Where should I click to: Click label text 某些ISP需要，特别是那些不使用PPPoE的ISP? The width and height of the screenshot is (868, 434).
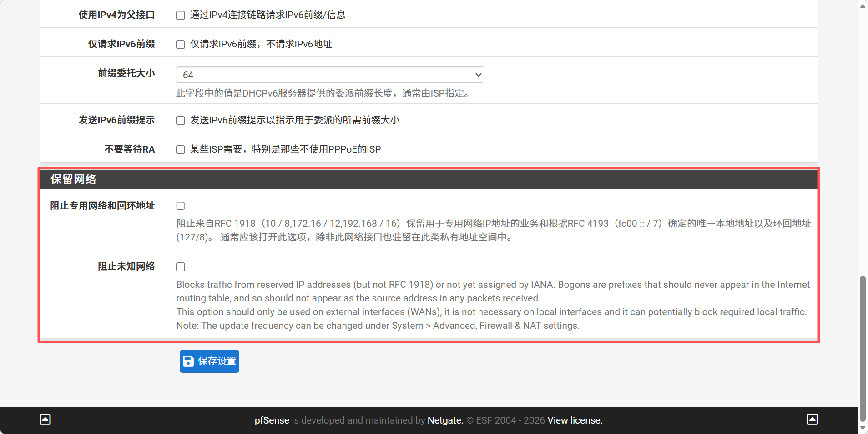[x=285, y=149]
